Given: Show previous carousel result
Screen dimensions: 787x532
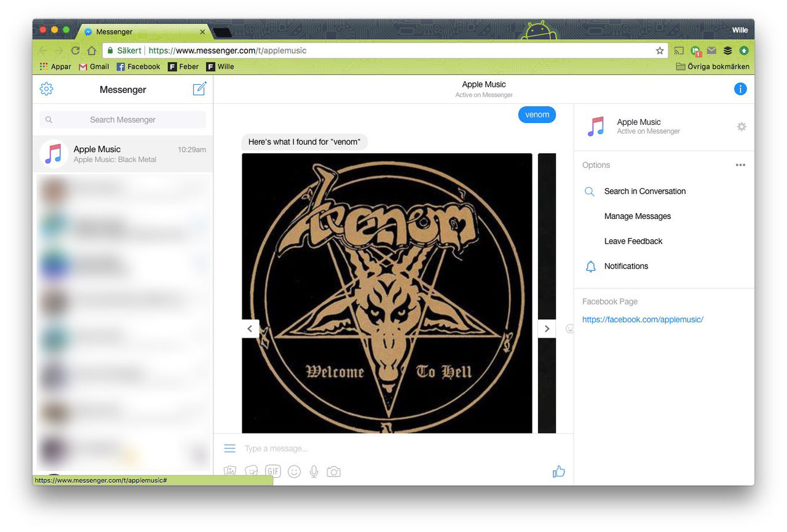Looking at the screenshot, I should coord(250,329).
